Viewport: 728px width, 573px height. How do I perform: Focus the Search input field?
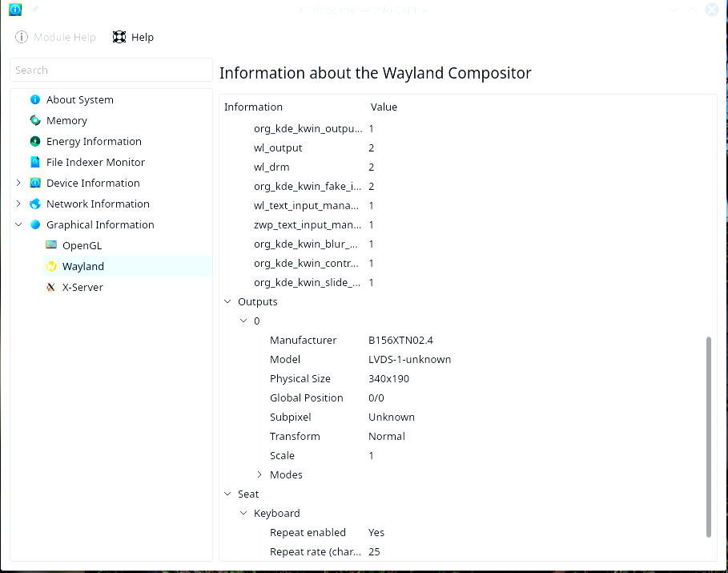[111, 71]
